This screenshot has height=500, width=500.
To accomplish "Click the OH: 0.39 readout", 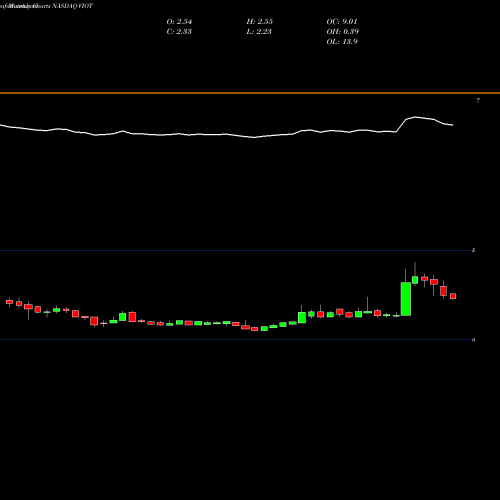I will coord(343,32).
